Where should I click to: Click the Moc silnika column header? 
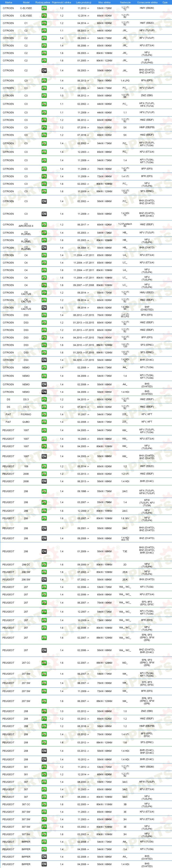(104, 2)
